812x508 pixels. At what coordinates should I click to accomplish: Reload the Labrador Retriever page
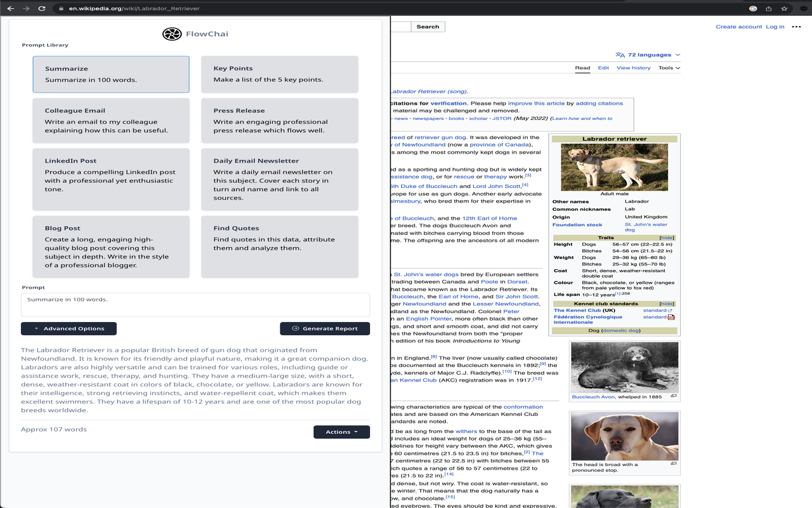[x=42, y=8]
